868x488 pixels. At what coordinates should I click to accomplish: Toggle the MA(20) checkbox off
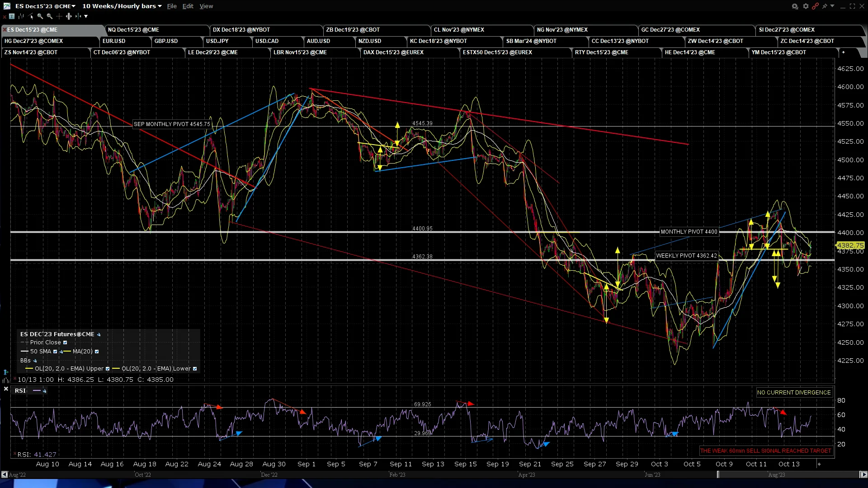click(x=96, y=351)
